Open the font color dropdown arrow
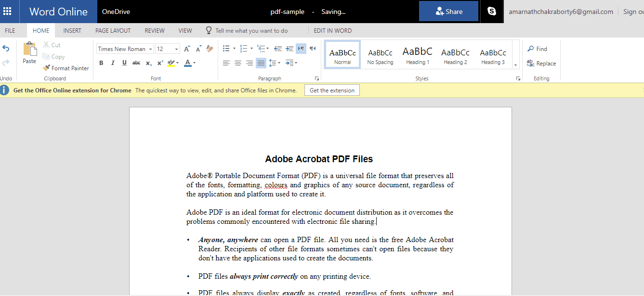644x296 pixels. click(194, 63)
